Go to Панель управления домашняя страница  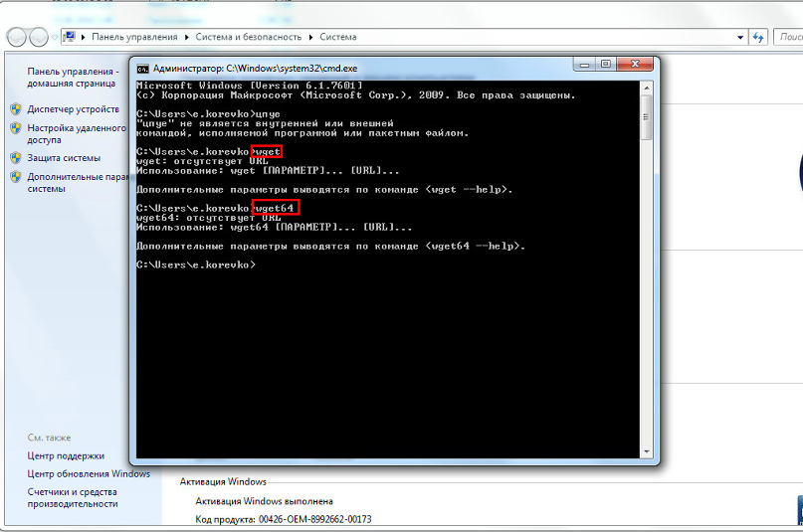point(73,78)
